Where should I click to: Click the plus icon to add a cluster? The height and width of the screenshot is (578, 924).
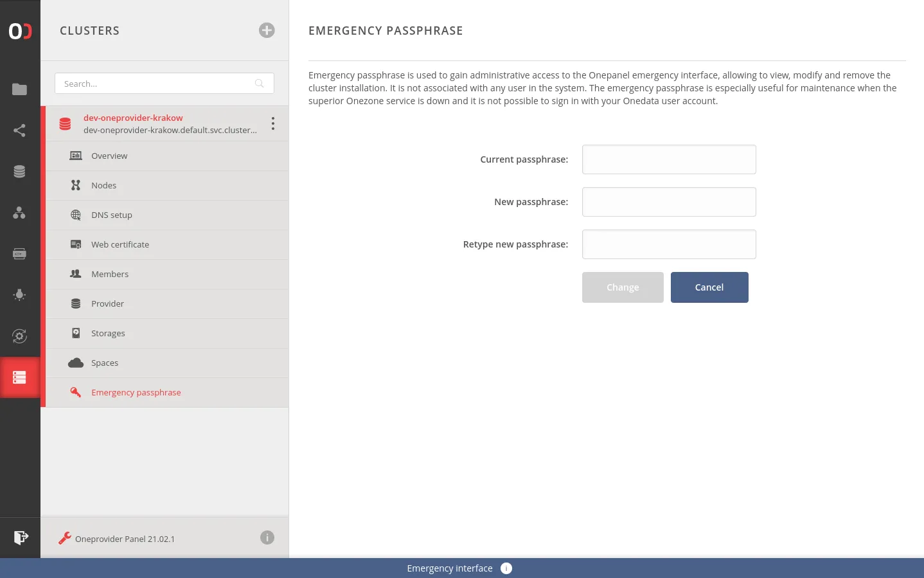(267, 30)
